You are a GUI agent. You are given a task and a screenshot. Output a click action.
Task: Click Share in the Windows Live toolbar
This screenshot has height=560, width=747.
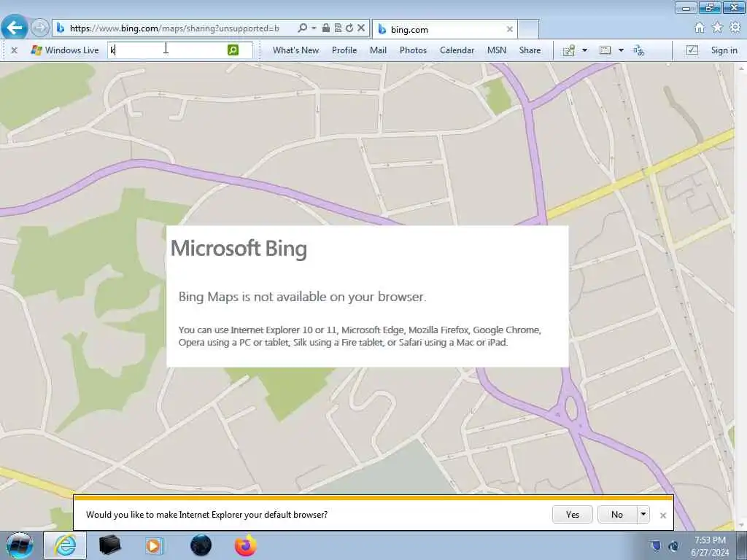[530, 50]
